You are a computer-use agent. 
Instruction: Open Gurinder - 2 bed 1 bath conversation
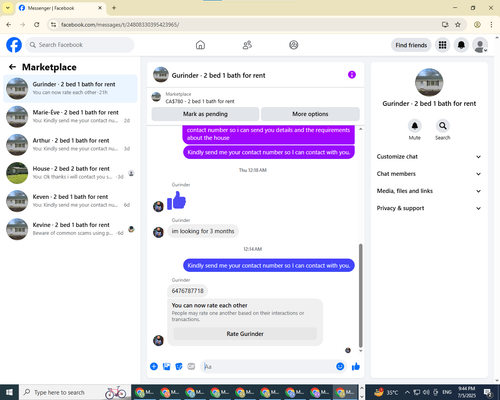70,88
